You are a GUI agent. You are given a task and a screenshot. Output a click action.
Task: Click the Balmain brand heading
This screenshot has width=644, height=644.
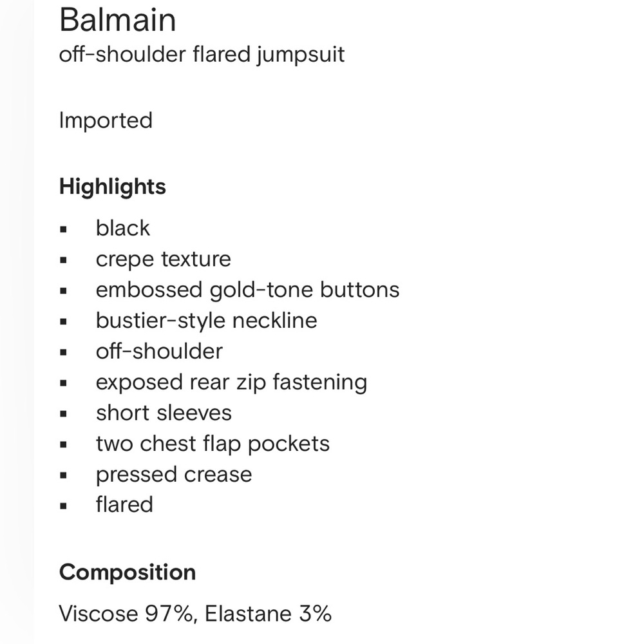point(117,20)
